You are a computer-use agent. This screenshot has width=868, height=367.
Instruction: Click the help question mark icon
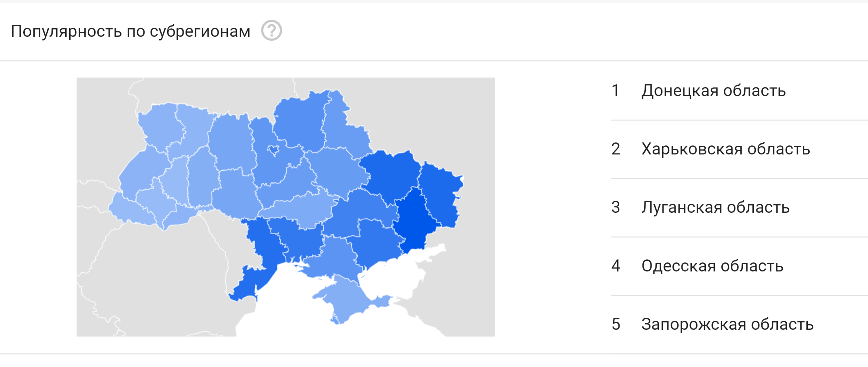tap(271, 31)
